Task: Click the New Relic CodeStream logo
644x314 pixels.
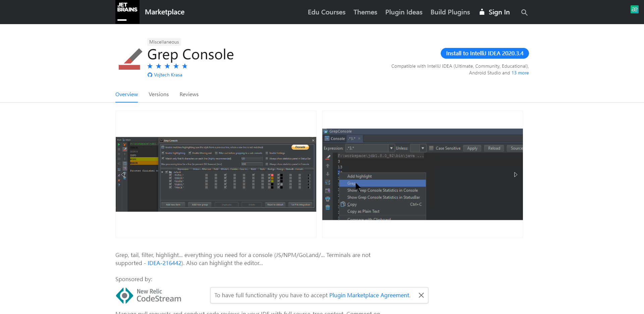Action: tap(149, 296)
